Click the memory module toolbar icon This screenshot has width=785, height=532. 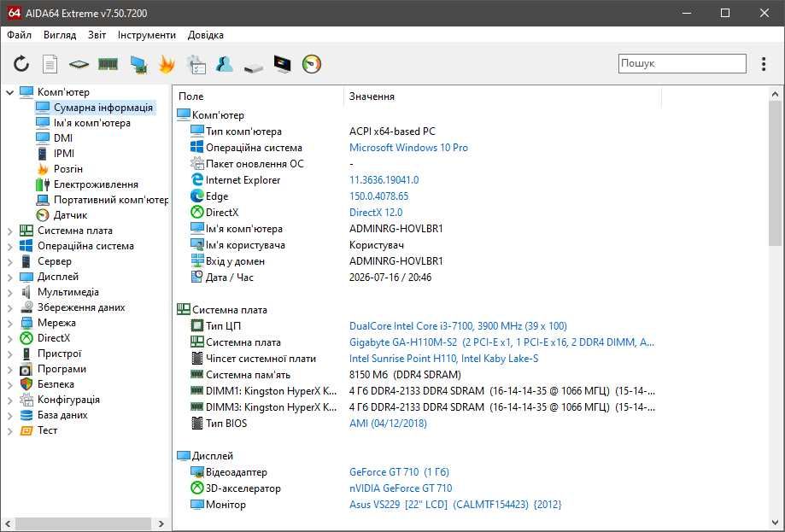tap(108, 64)
